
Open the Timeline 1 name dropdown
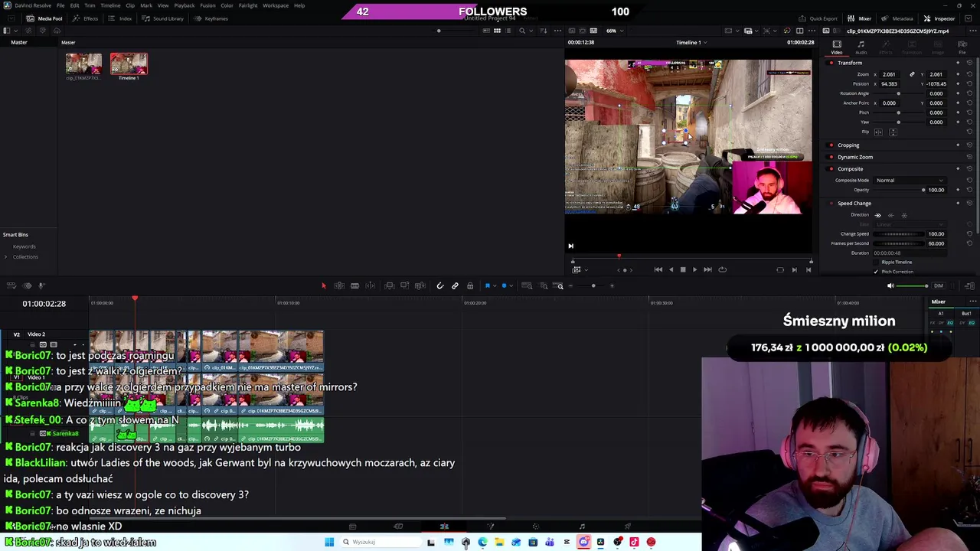tap(691, 43)
